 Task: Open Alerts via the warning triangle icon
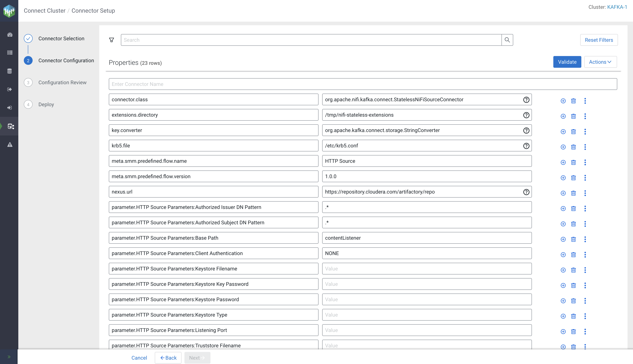pos(10,144)
